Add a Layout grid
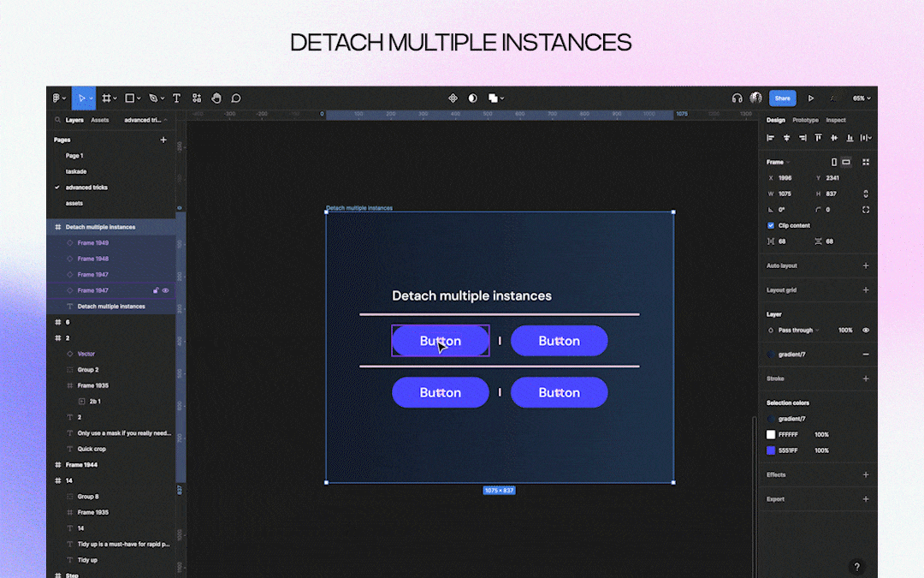This screenshot has width=924, height=578. (x=866, y=290)
